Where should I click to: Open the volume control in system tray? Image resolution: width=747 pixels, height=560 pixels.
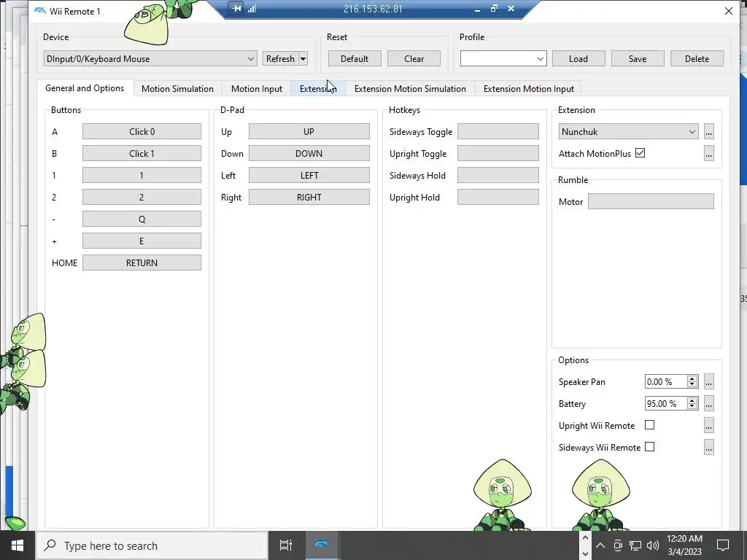click(653, 545)
